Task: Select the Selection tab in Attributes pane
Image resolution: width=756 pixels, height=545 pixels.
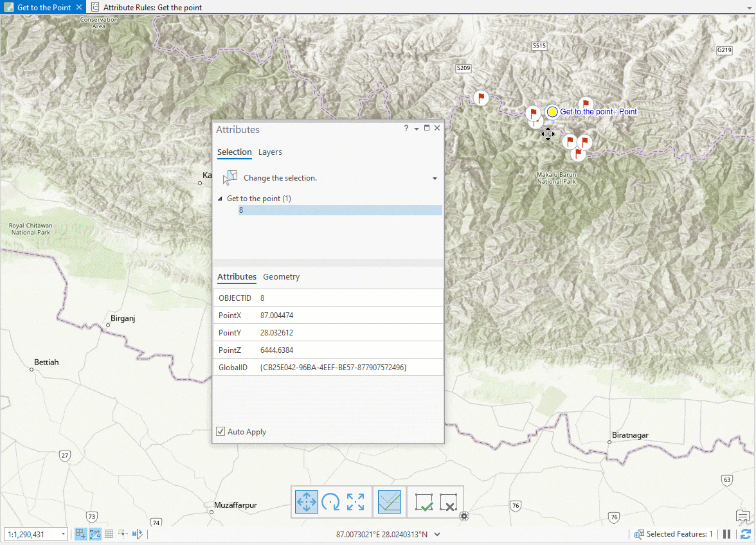Action: coord(234,152)
